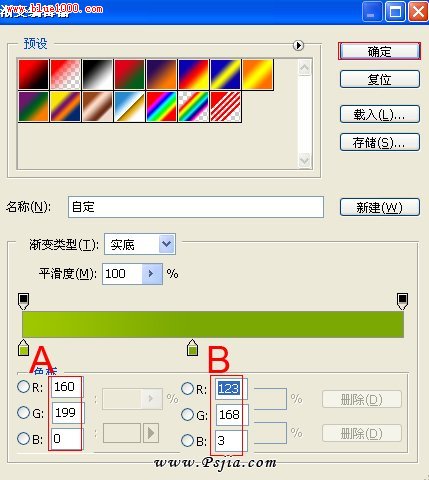Select the copper gradient preset

point(98,107)
